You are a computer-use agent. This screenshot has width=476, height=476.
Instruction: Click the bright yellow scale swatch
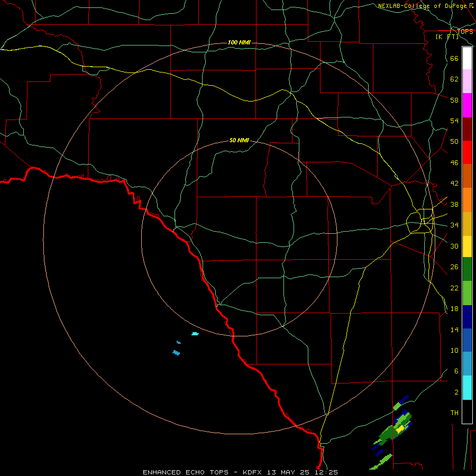[x=467, y=246]
